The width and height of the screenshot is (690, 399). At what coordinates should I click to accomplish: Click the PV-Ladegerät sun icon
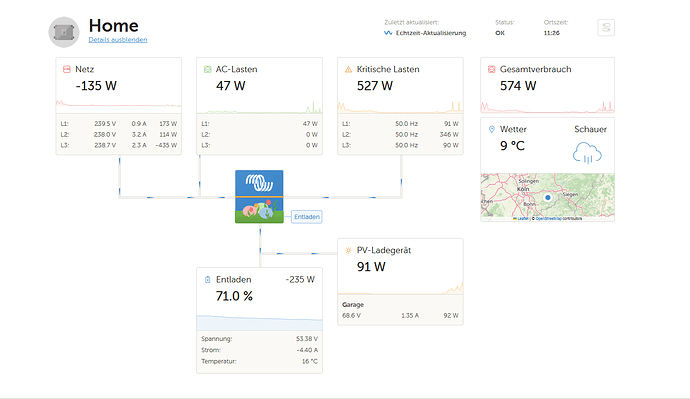click(x=348, y=250)
